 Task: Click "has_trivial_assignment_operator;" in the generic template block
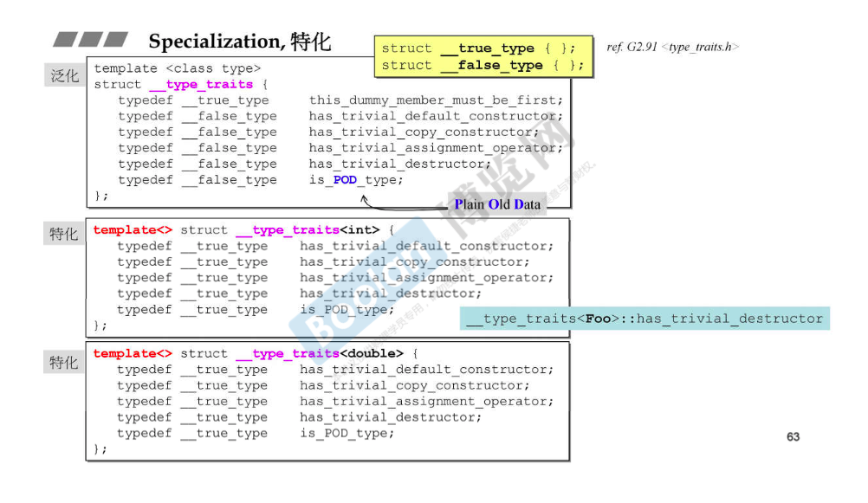click(x=436, y=148)
